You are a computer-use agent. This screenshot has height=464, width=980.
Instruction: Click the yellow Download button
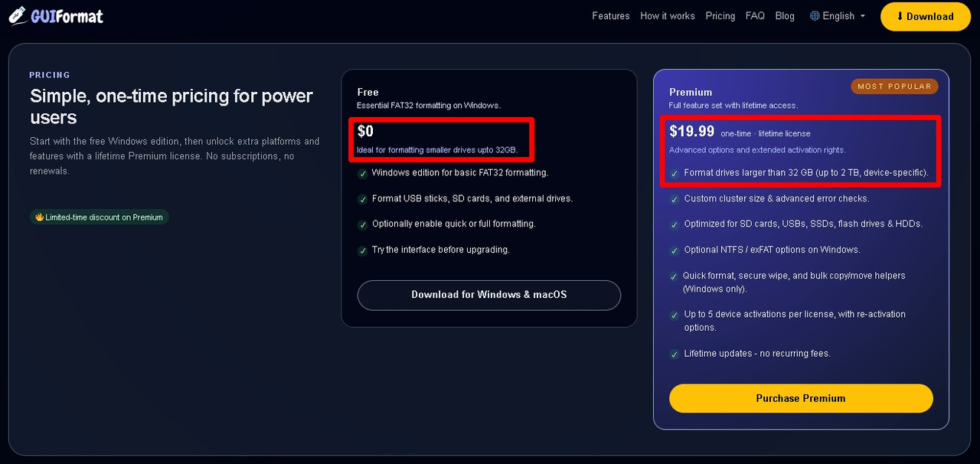tap(926, 16)
